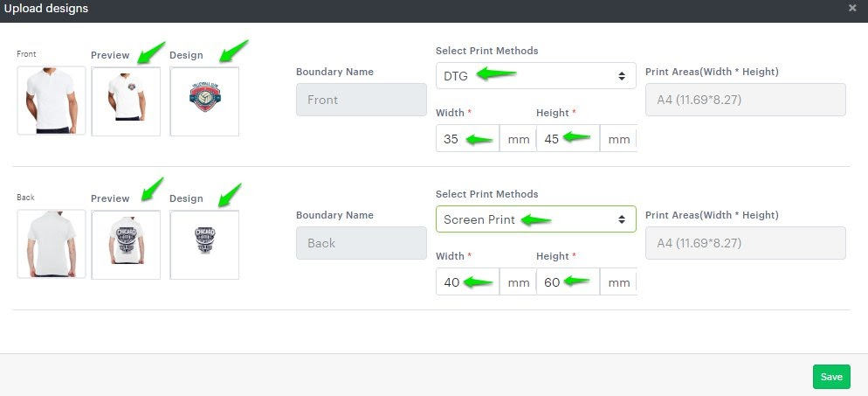The image size is (868, 396).
Task: Click the Back Boundary Name field
Action: pyautogui.click(x=362, y=243)
